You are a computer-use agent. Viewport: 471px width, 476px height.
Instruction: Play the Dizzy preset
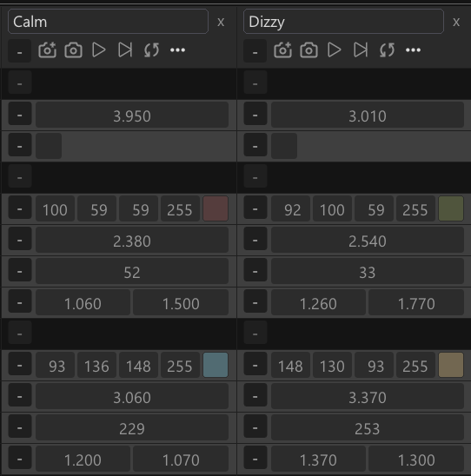tap(334, 50)
